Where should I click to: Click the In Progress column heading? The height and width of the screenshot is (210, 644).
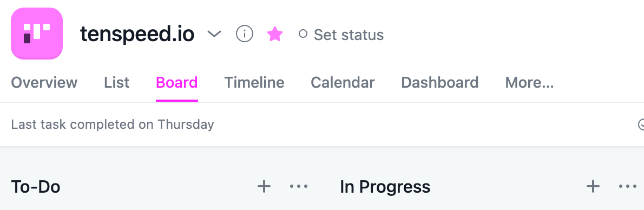click(385, 187)
